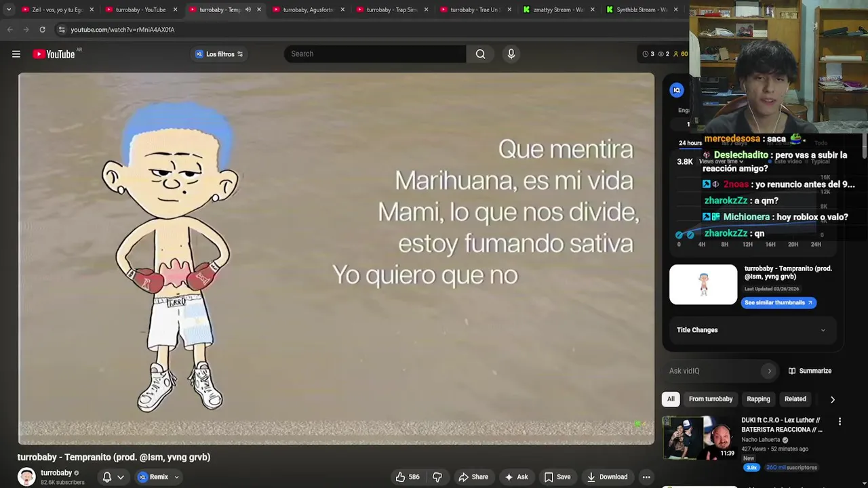Open the three-dot menu on DUKI video

coord(840,422)
